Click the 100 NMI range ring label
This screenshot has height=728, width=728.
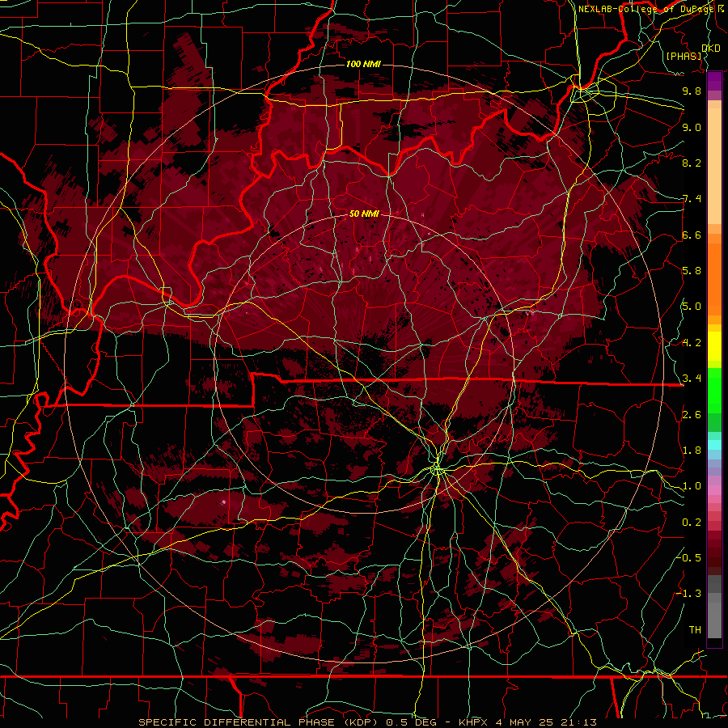(x=363, y=64)
